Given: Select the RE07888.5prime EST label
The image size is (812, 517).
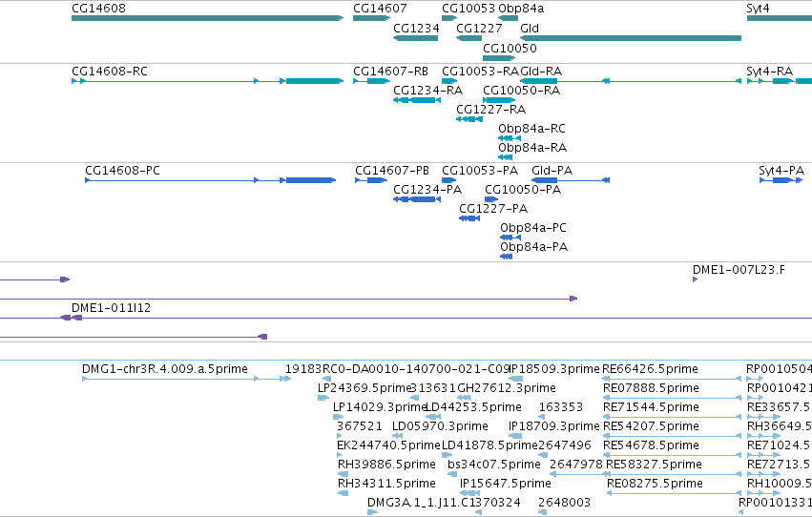Looking at the screenshot, I should [651, 388].
